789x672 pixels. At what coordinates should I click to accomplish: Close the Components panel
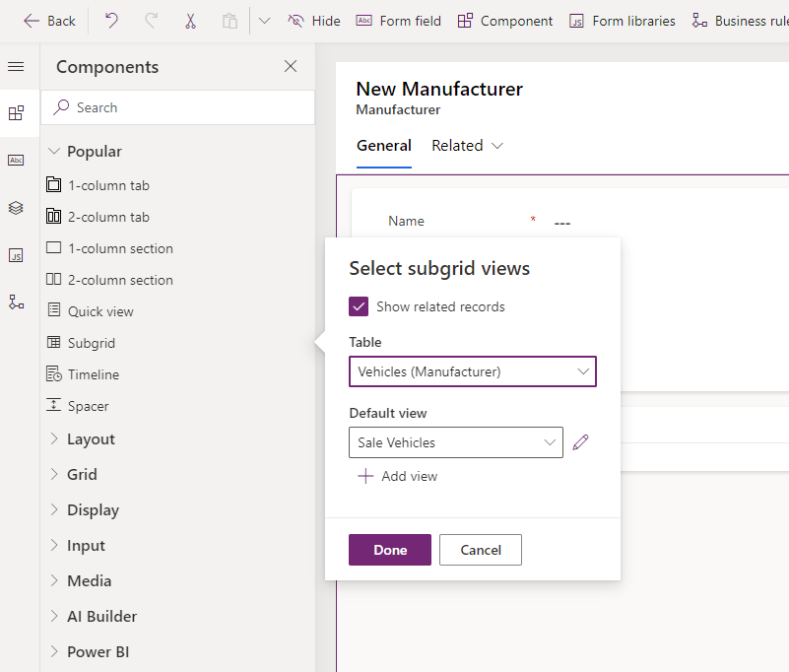pos(291,66)
